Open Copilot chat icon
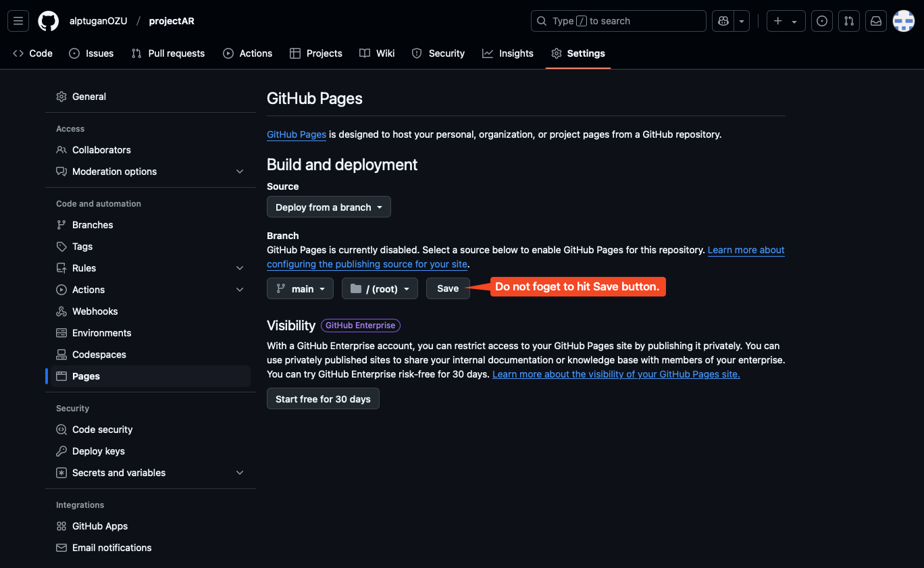924x568 pixels. (723, 21)
